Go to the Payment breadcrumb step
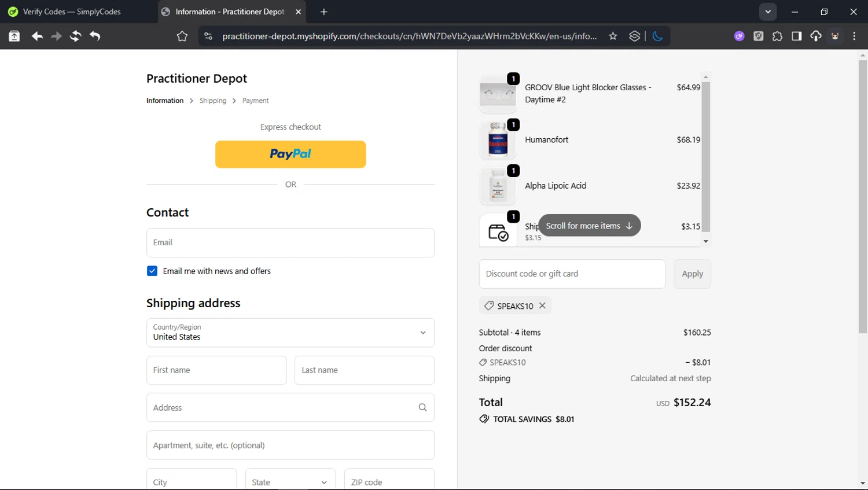 [x=255, y=101]
